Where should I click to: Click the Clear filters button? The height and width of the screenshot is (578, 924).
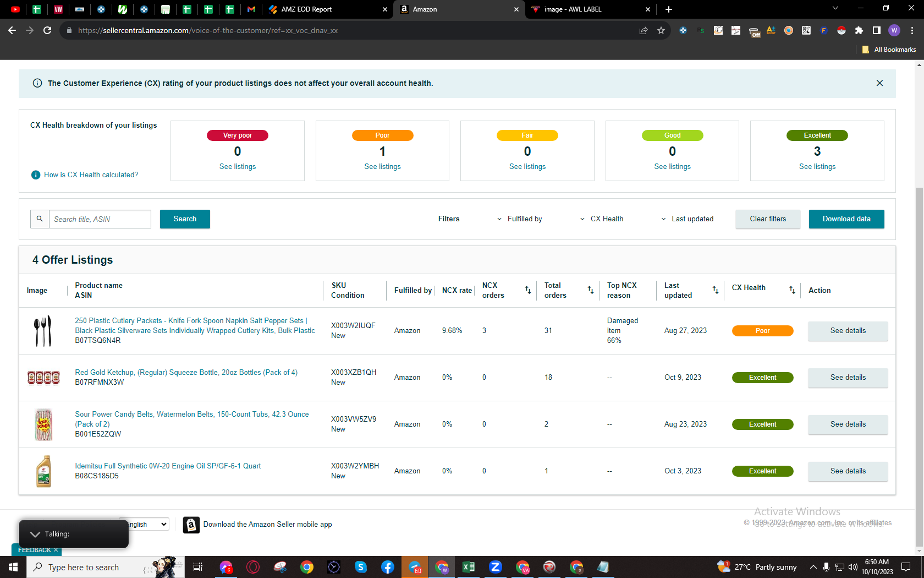[x=768, y=219]
